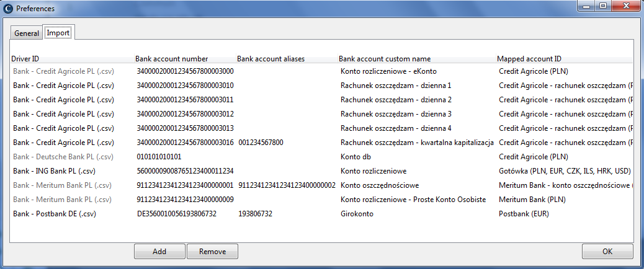Click account number DE35600100561938​06732
Viewport: 644px width, 269px height.
click(177, 214)
